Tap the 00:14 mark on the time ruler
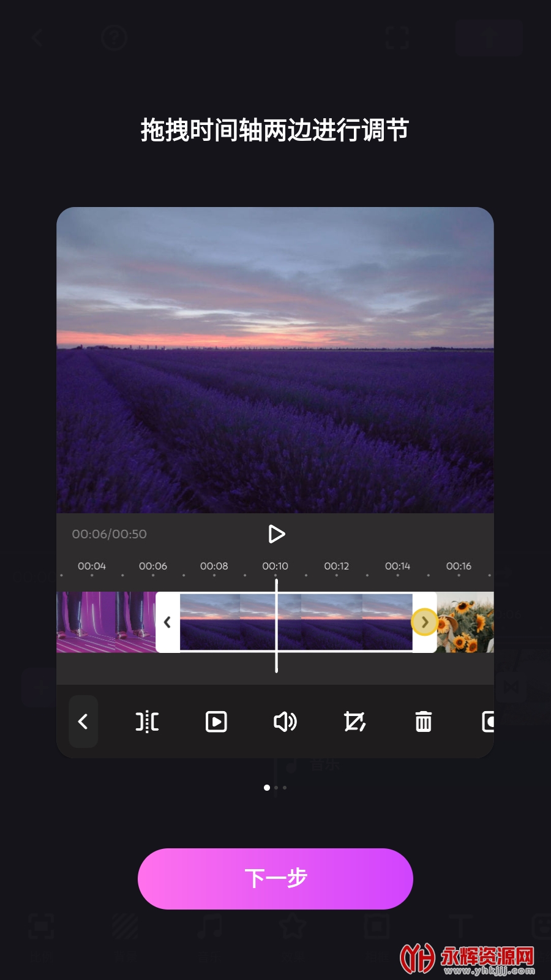Image resolution: width=551 pixels, height=980 pixels. [397, 567]
